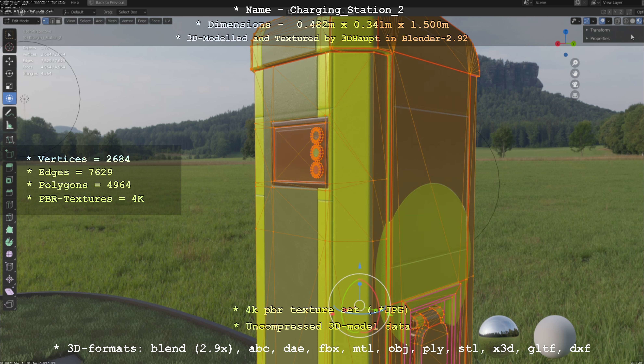Switch to vertex select mode
This screenshot has width=644, height=364.
pos(45,21)
